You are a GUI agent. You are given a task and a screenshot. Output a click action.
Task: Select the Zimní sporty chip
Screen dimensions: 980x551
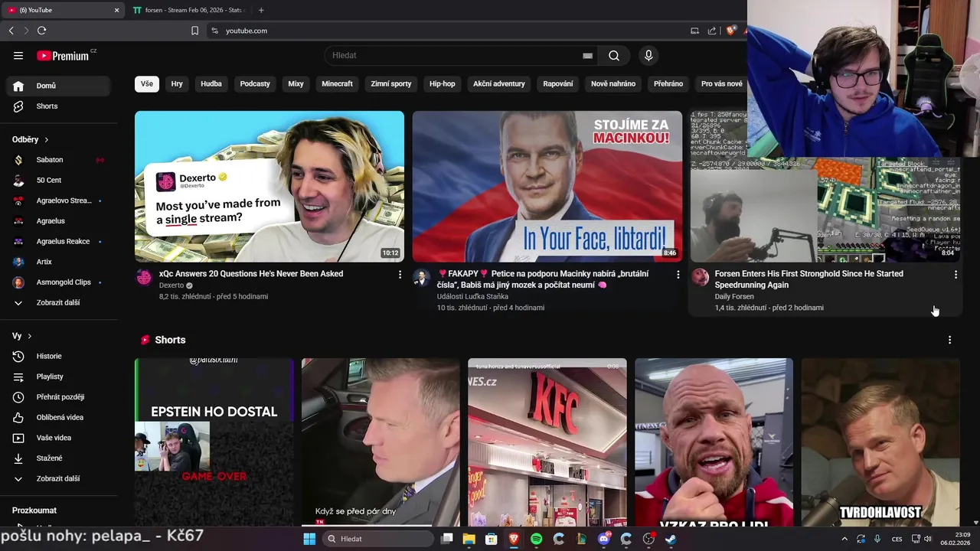[391, 83]
